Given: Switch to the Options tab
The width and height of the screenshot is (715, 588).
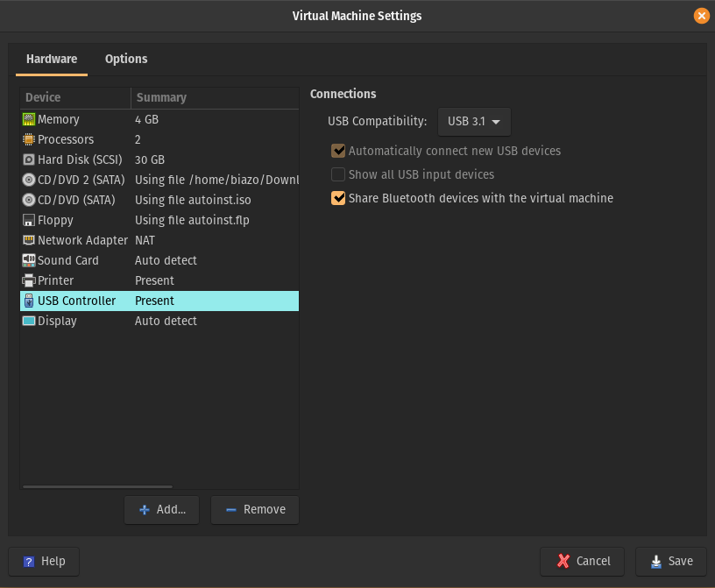Looking at the screenshot, I should point(126,59).
